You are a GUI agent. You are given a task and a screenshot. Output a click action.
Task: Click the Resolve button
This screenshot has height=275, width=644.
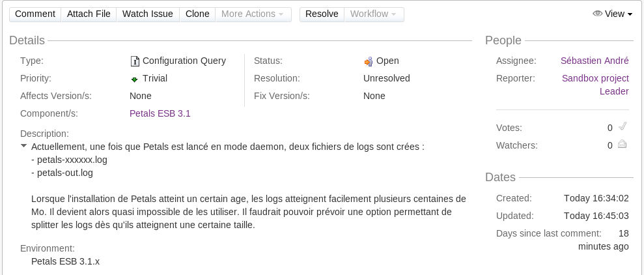[322, 14]
